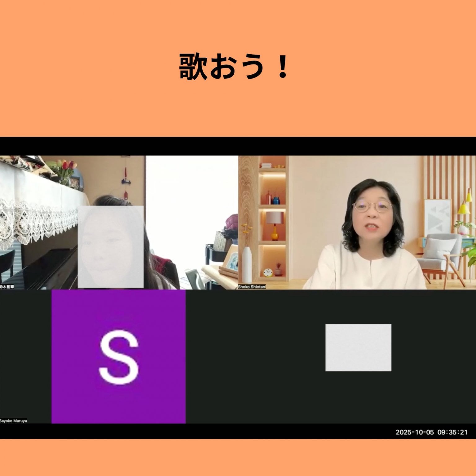Click the gray camera-off placeholder rectangle

tap(359, 347)
